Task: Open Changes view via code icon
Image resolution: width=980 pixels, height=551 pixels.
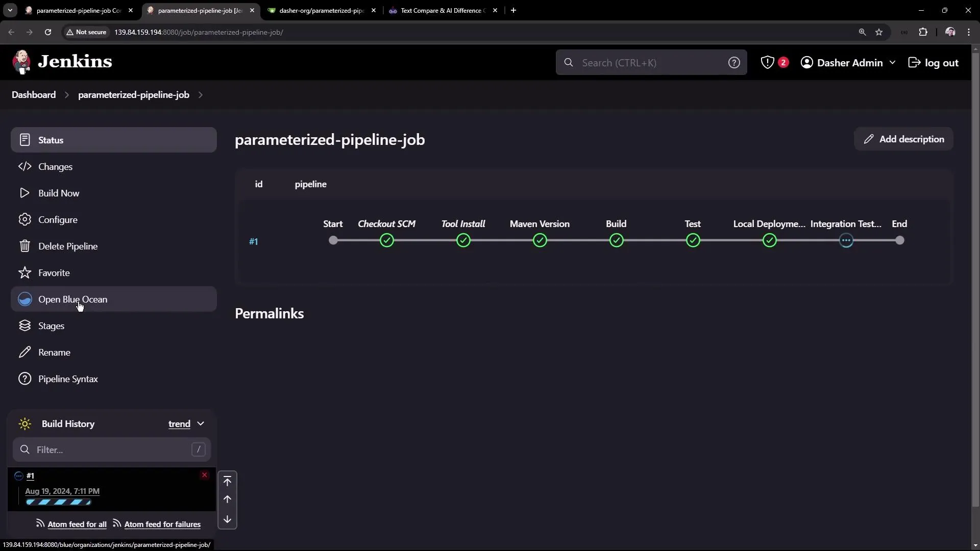Action: 24,166
